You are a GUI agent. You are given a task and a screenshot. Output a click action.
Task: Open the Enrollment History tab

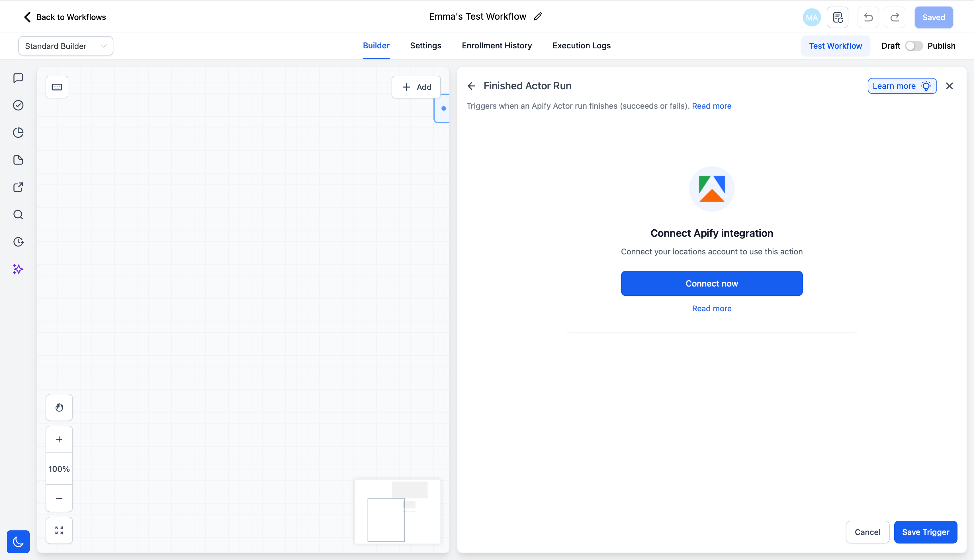point(497,45)
